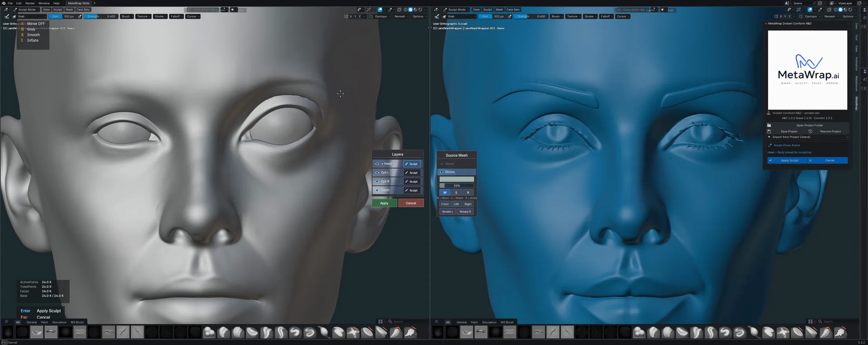Click the Apply Sculpt checkmark button
Screen dimensions: 868x345
787,160
